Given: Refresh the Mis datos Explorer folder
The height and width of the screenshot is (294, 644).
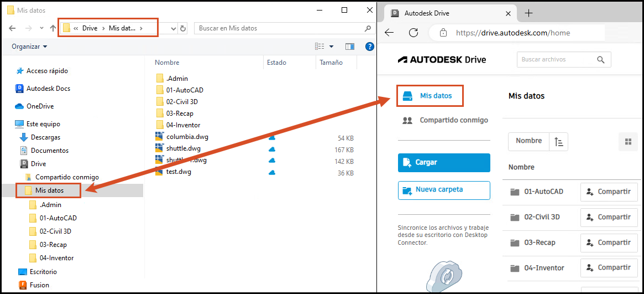Looking at the screenshot, I should pyautogui.click(x=183, y=28).
